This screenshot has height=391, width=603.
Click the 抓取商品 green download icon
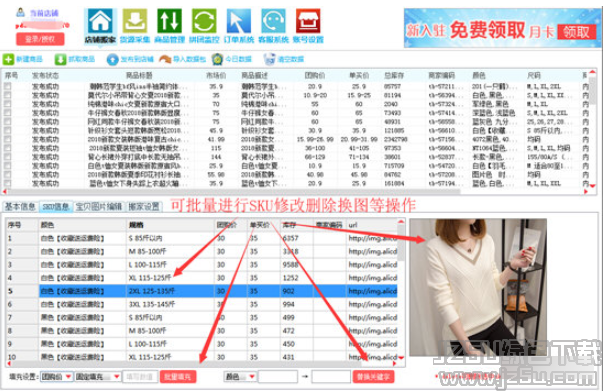coord(60,59)
